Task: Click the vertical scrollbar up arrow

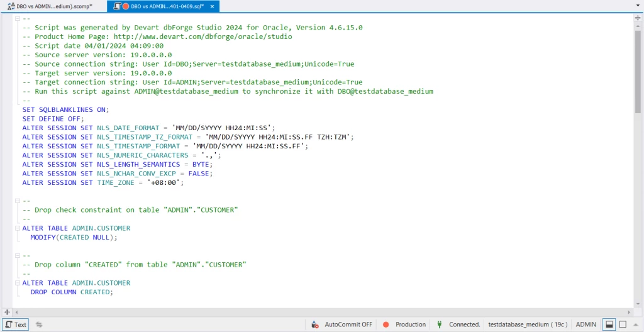Action: [638, 26]
